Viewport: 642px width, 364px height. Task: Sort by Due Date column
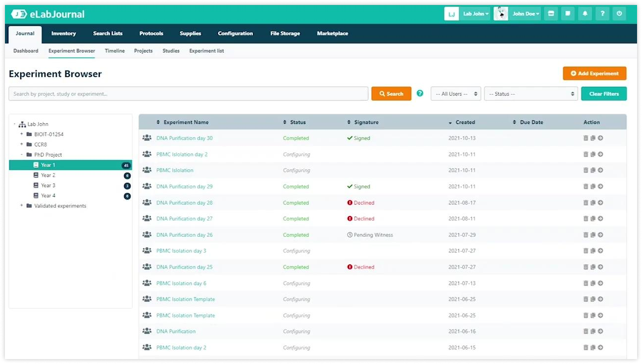coord(528,122)
